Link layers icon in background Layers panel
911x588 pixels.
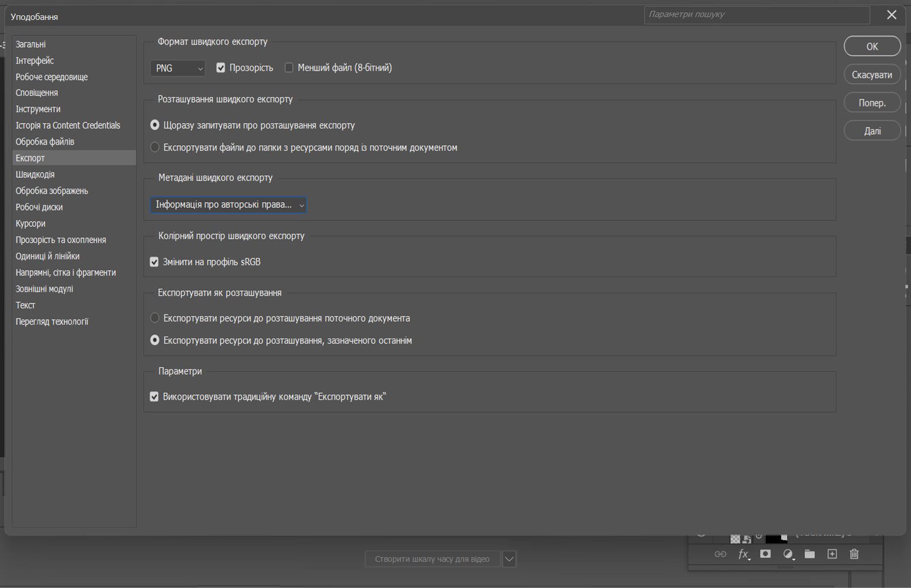coord(720,554)
